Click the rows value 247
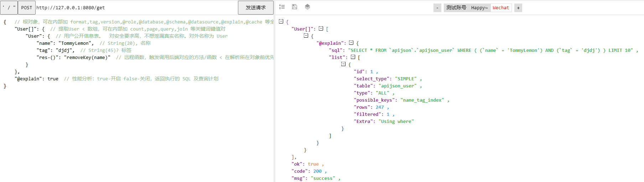 coord(380,107)
